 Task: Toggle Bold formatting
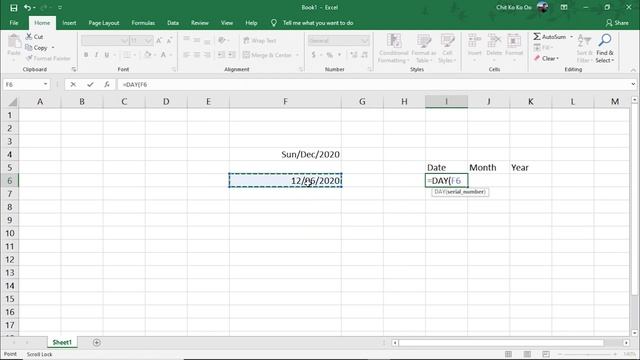pos(86,55)
